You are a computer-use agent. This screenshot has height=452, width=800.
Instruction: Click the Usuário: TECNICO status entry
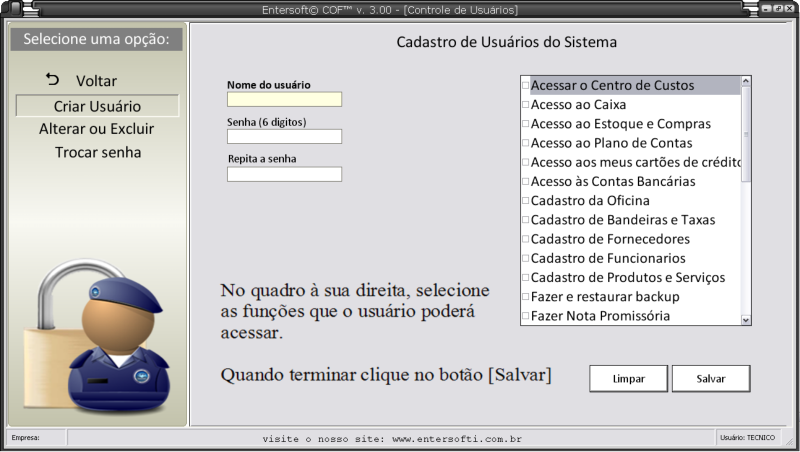pyautogui.click(x=747, y=438)
